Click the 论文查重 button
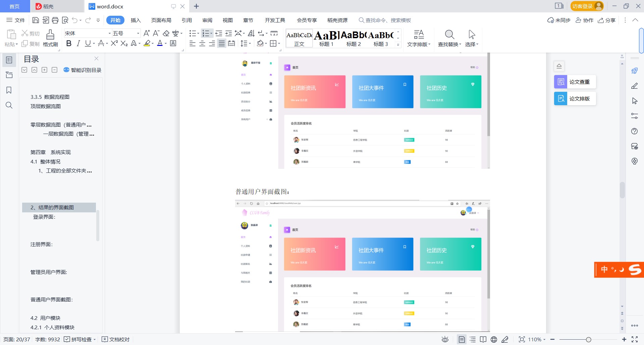Screen dimensions: 644x345 click(575, 82)
